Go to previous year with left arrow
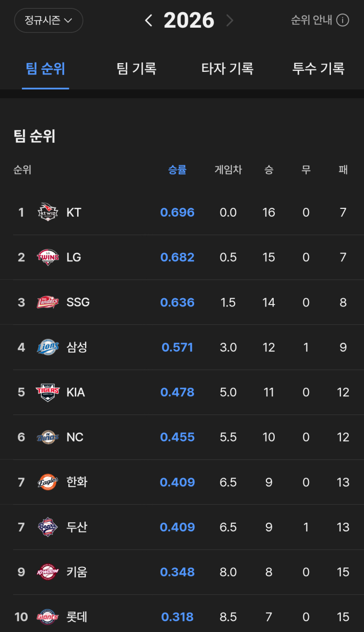The width and height of the screenshot is (364, 632). pos(149,20)
